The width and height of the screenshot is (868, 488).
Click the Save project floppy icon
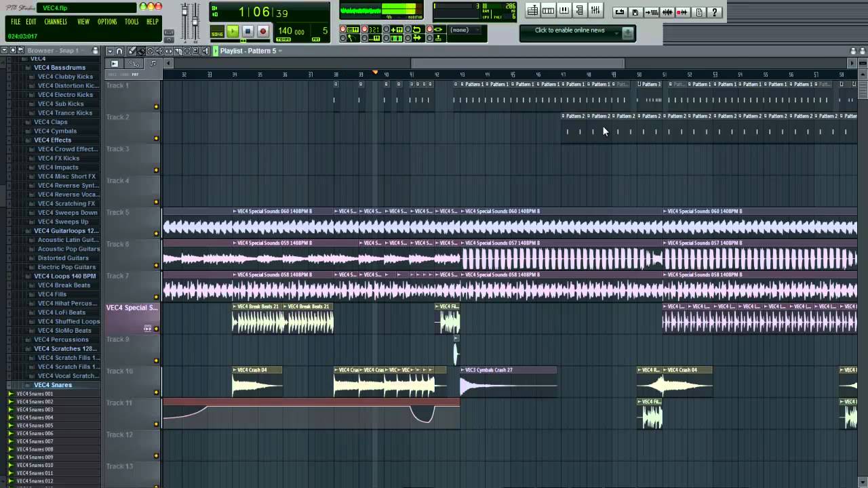point(635,12)
